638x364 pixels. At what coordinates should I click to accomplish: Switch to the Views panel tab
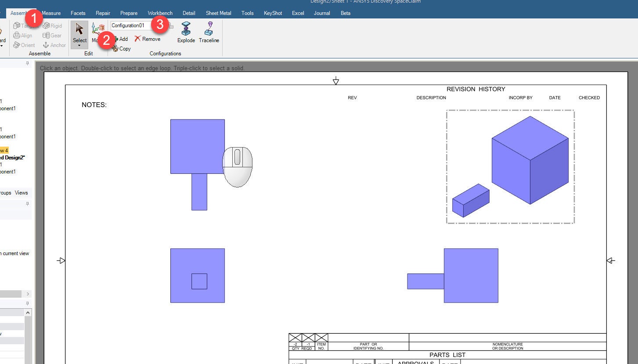(21, 193)
